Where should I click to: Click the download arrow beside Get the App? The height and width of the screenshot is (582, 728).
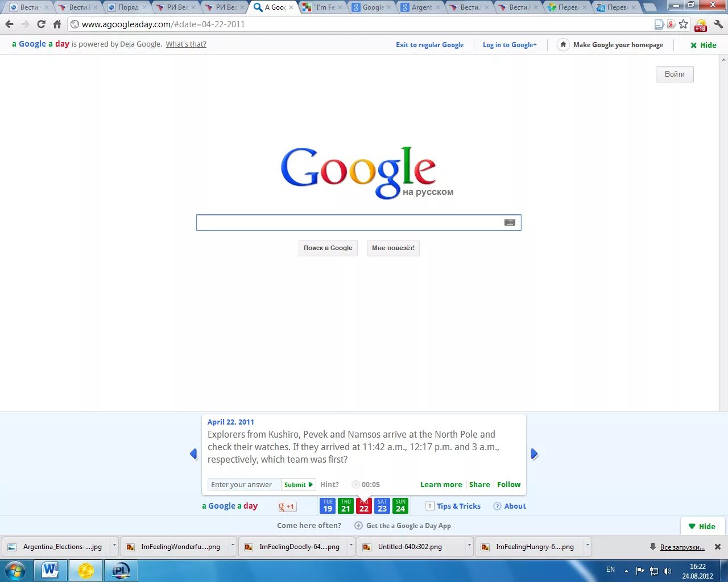[x=358, y=526]
